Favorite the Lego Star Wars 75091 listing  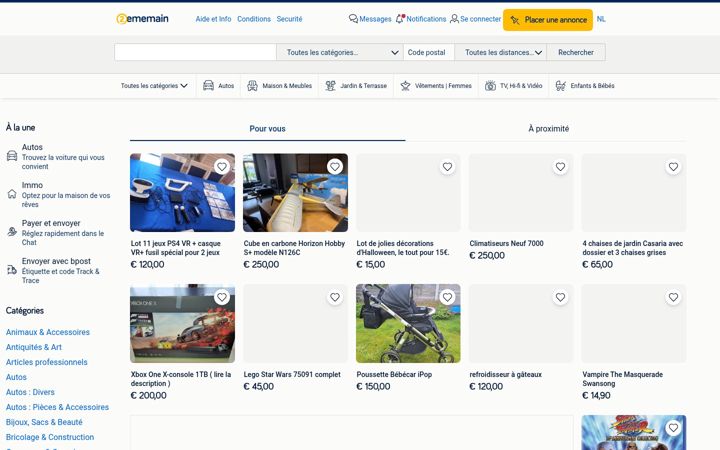[335, 297]
